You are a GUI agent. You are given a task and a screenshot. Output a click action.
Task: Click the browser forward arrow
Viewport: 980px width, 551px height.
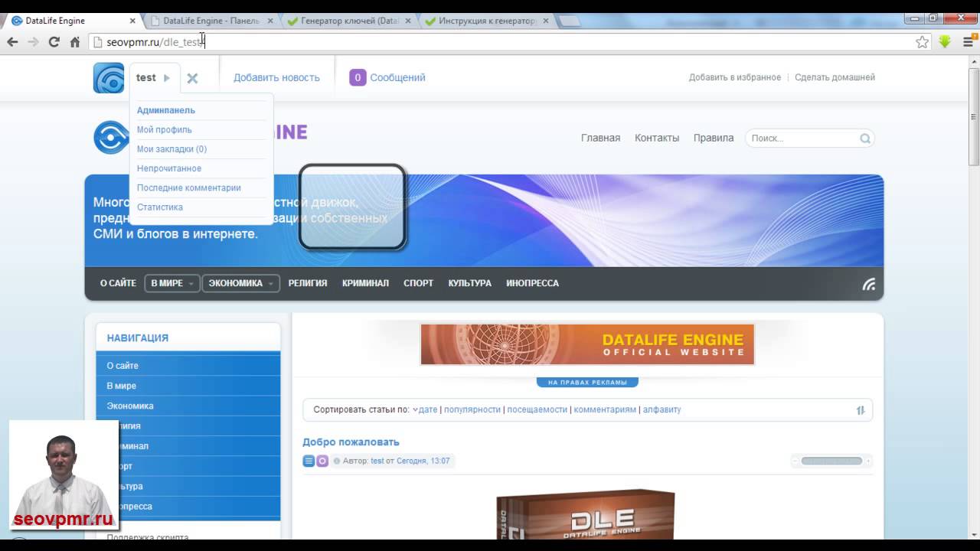(x=33, y=42)
